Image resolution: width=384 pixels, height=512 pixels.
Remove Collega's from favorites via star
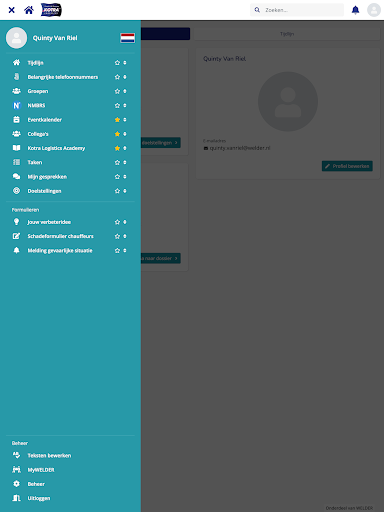[117, 134]
